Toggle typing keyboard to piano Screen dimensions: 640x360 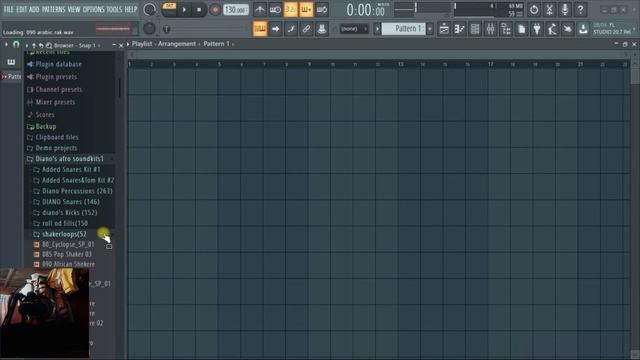point(260,29)
